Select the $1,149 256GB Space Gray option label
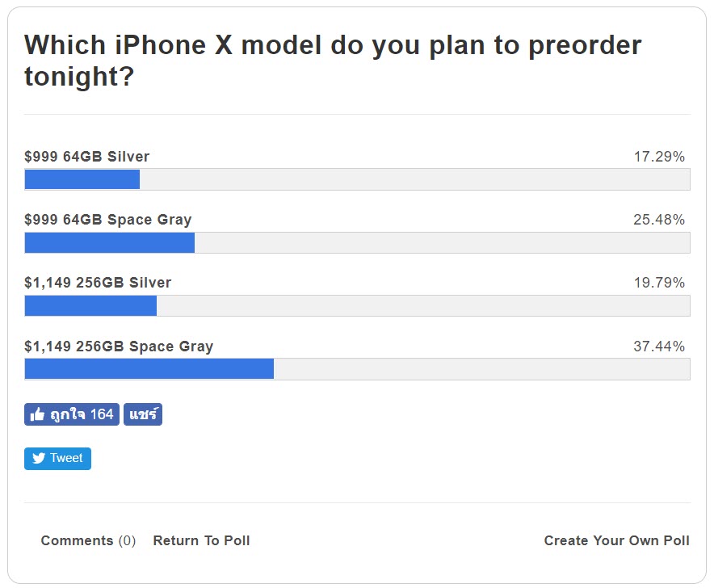 point(119,346)
